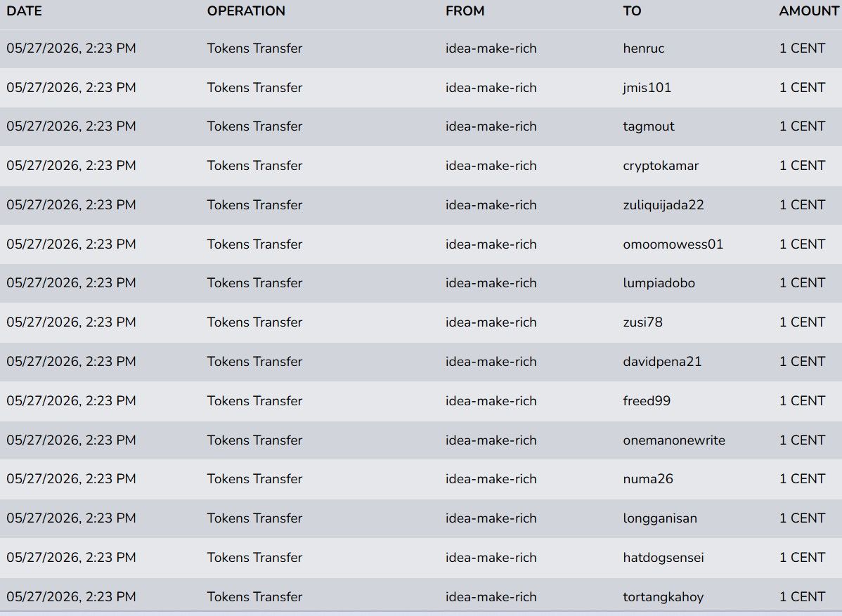Click freed99 in the recipient column
The image size is (842, 616).
[x=647, y=401]
